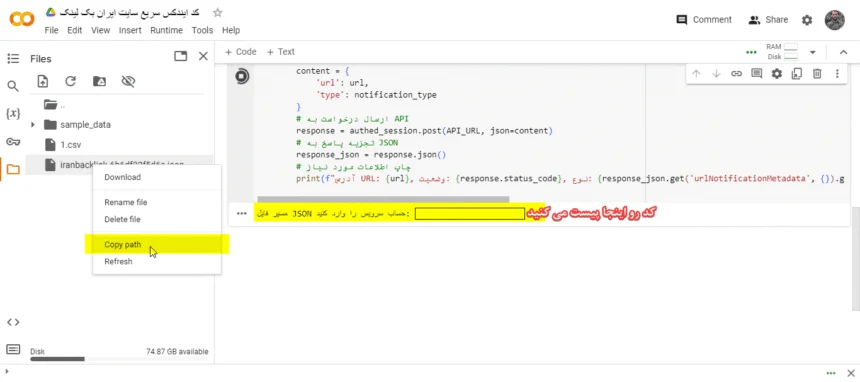Open the cell editor settings gear
Image resolution: width=860 pixels, height=382 pixels.
(777, 74)
